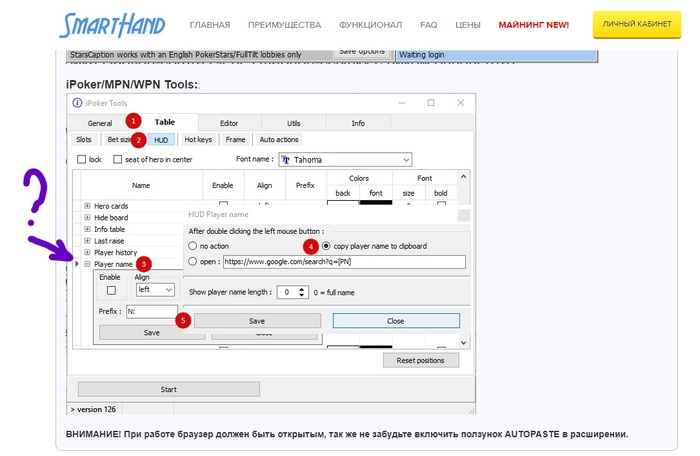Click the iPoker Tools window icon

coord(77,103)
